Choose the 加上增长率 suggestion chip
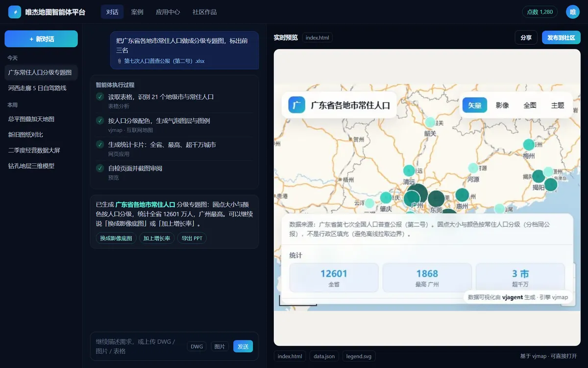The image size is (588, 368). [x=157, y=238]
